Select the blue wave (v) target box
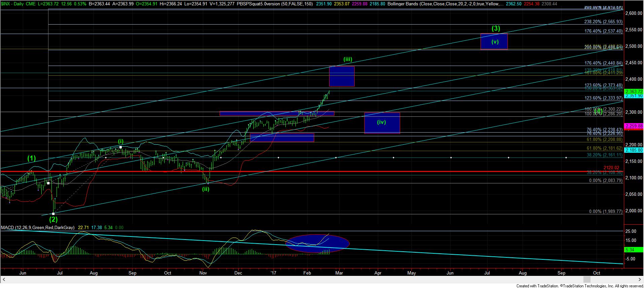This screenshot has height=288, width=644. [494, 42]
